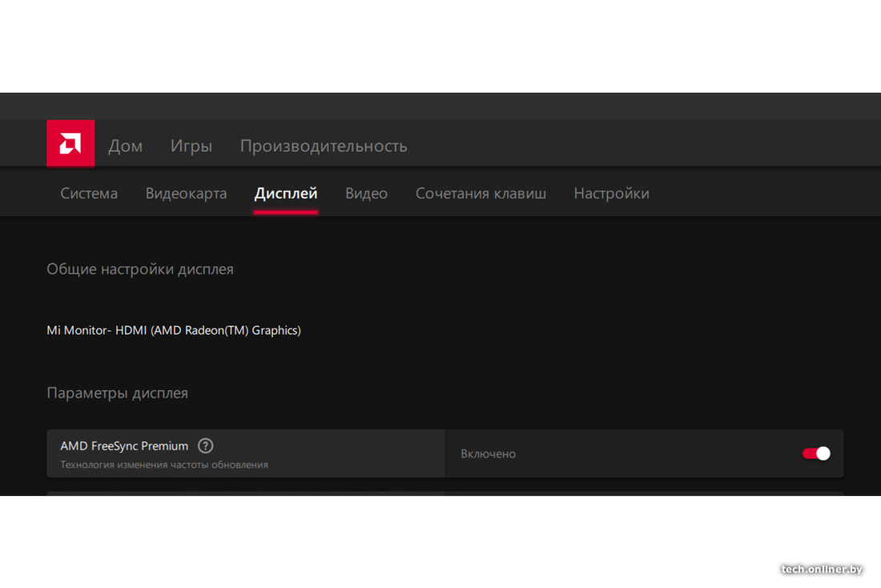Open the Видеокарта sub-tab
881x588 pixels.
pyautogui.click(x=186, y=193)
